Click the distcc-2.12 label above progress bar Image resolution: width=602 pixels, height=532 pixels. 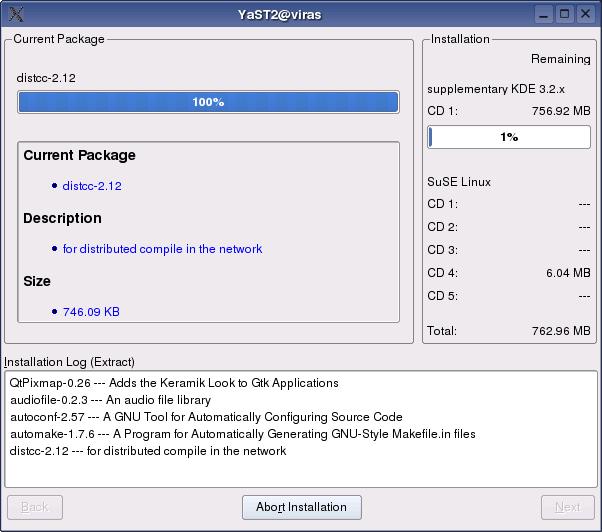(46, 78)
